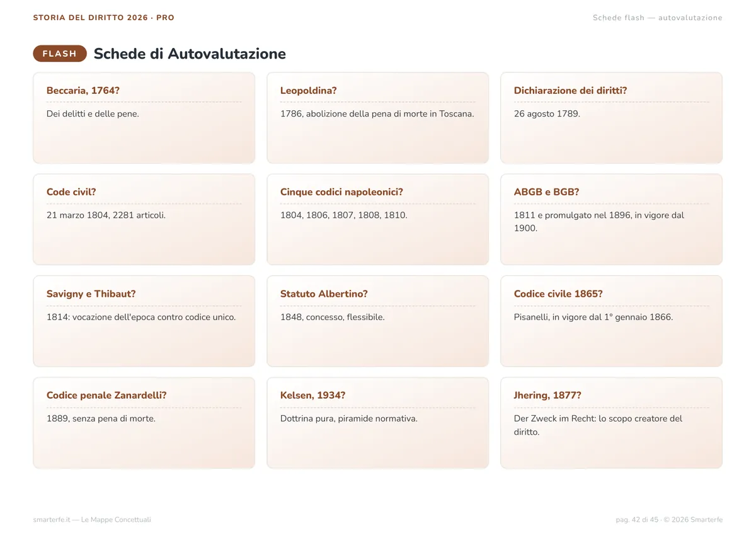
Task: Click the answer starting "Der Zweck im Recht"
Action: (x=598, y=425)
